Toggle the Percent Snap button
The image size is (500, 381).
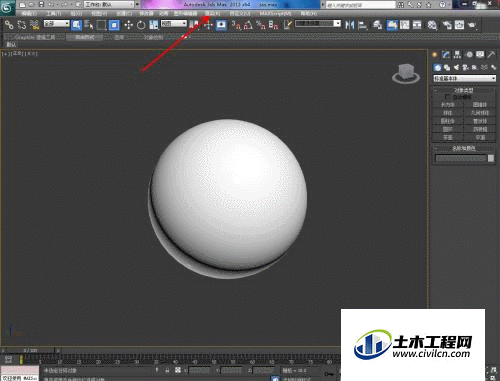pyautogui.click(x=261, y=25)
